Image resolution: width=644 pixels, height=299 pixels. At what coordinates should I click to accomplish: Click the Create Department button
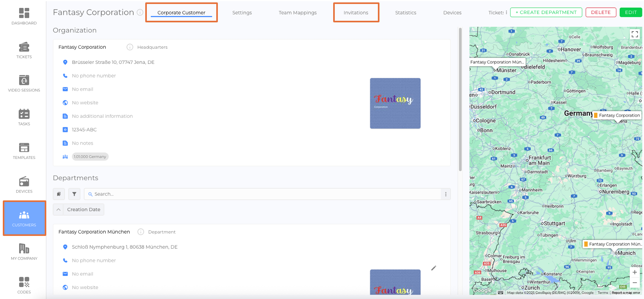(x=546, y=12)
